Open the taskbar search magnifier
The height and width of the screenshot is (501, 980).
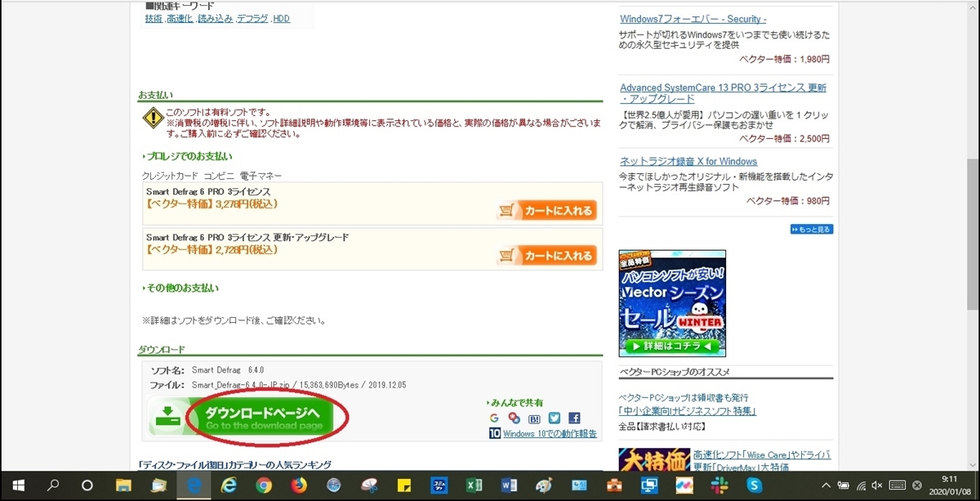coord(54,485)
